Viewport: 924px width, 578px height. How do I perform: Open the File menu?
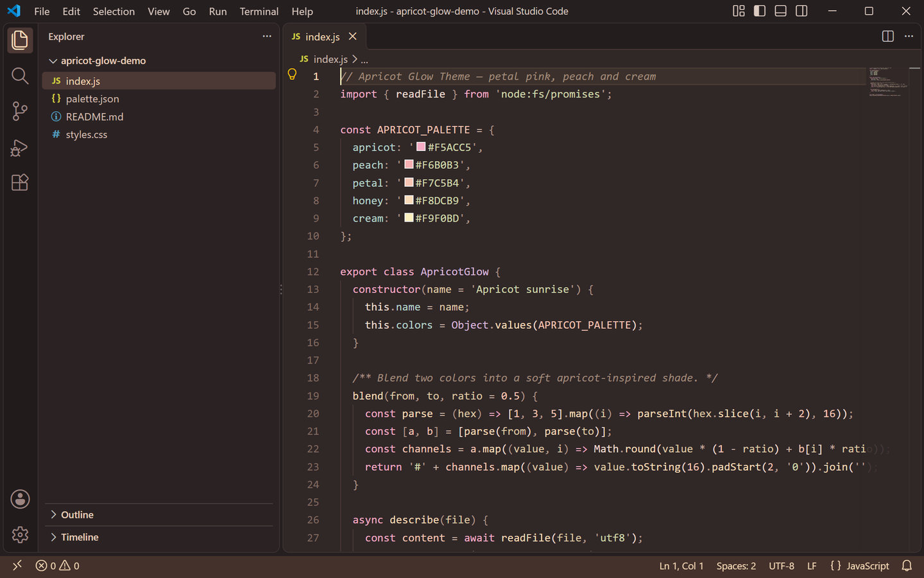pos(42,11)
